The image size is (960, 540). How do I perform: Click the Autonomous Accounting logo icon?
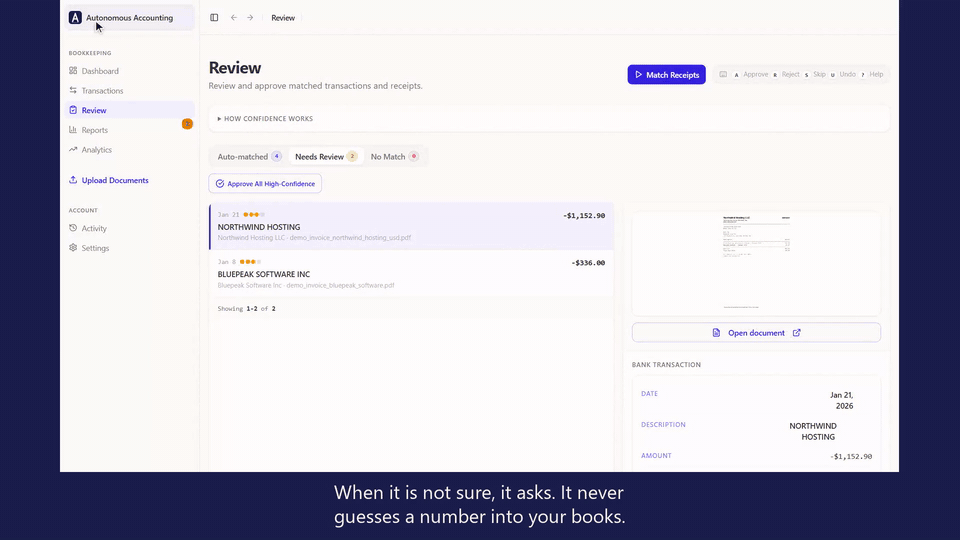click(75, 18)
